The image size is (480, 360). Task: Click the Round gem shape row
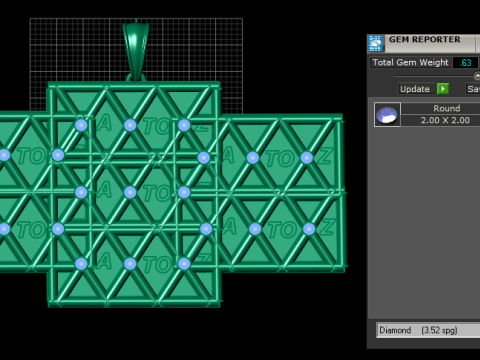click(x=440, y=108)
